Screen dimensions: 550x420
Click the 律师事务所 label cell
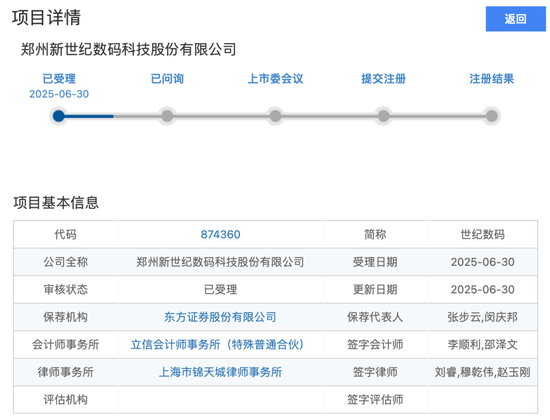[x=66, y=372]
